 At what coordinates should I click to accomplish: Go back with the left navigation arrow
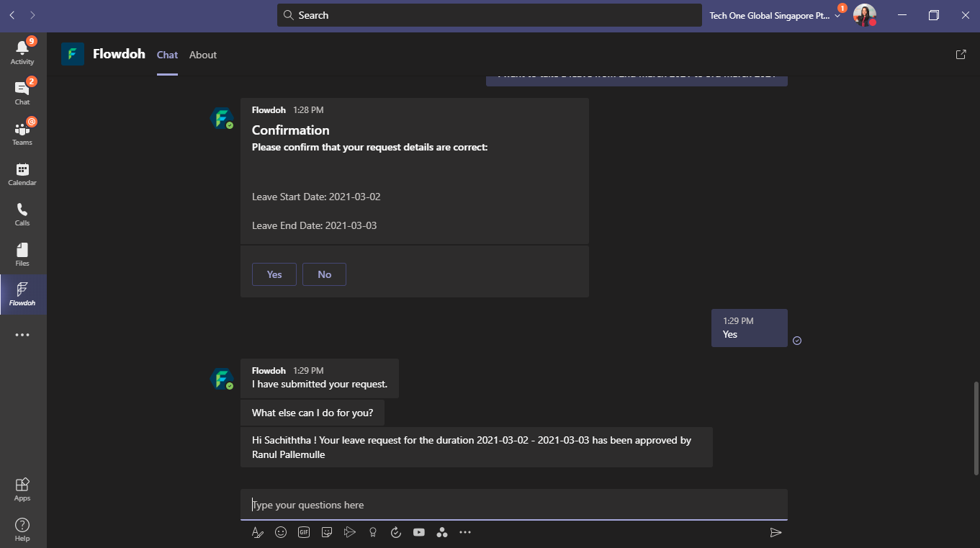(x=12, y=14)
